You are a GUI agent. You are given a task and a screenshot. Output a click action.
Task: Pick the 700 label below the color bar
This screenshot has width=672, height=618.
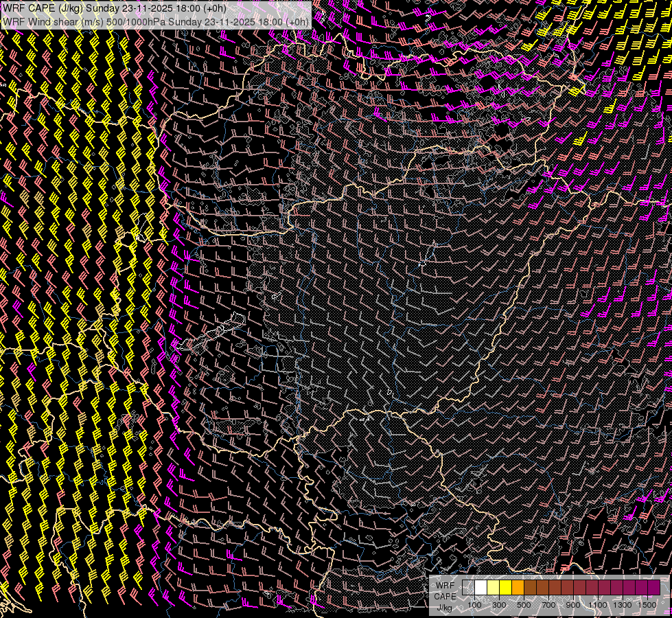(x=548, y=605)
